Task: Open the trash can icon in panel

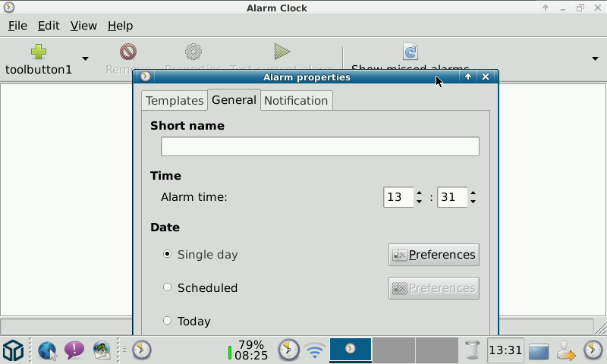Action: pos(472,350)
